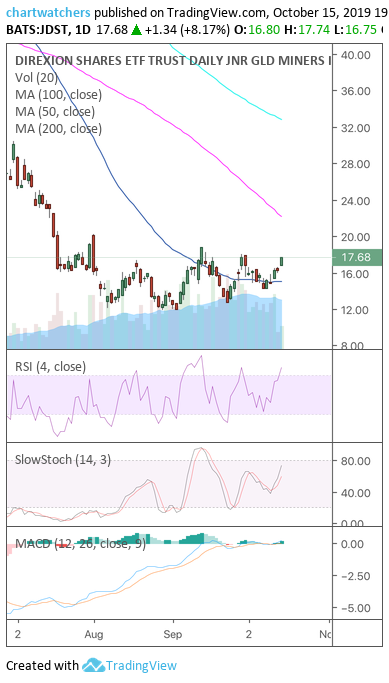Click the 17.68 current price tag

(356, 257)
